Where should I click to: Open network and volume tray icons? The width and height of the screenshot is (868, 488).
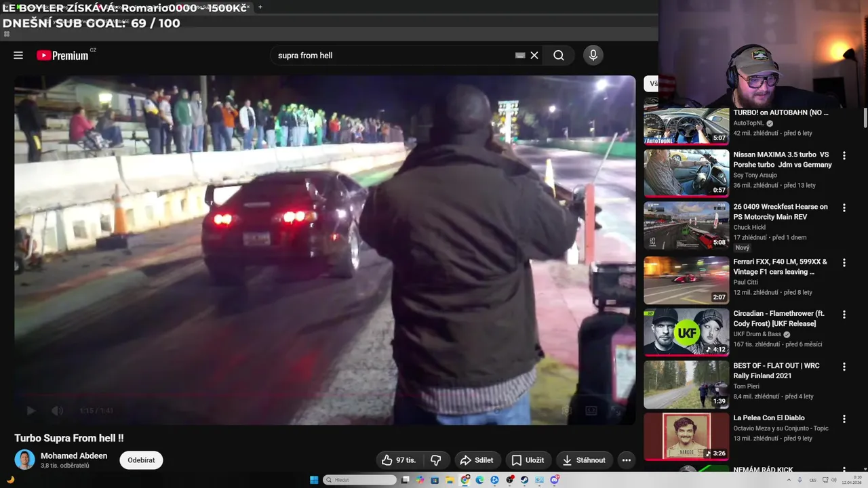(829, 480)
